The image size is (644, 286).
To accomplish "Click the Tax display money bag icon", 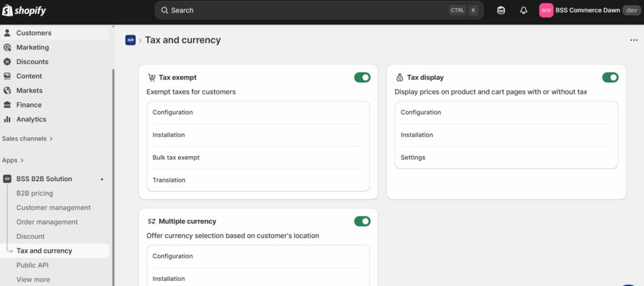I will click(x=399, y=77).
